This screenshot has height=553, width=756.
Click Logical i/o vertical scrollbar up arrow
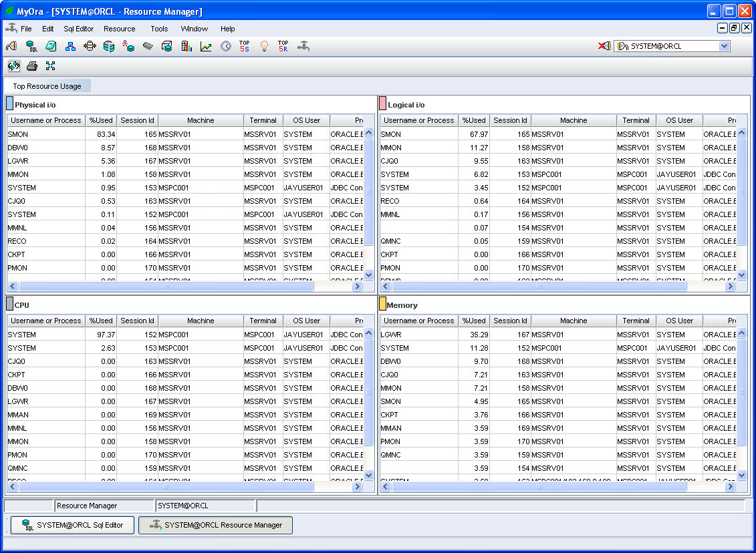coord(742,132)
